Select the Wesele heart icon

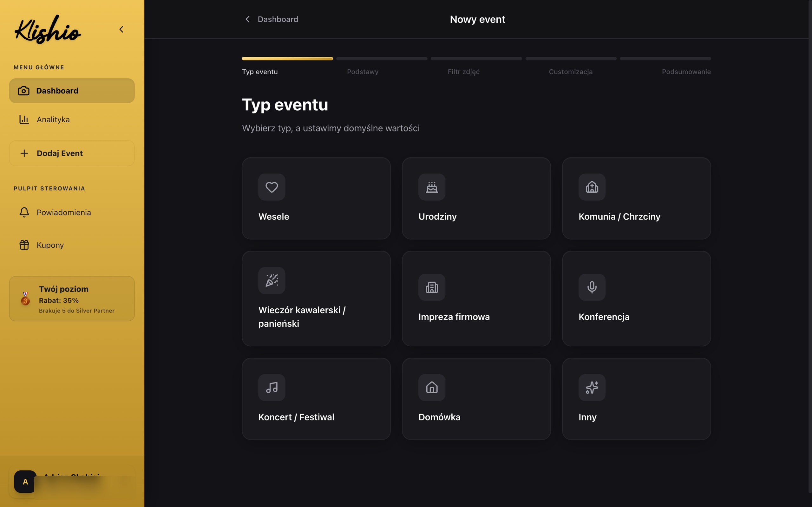point(272,187)
